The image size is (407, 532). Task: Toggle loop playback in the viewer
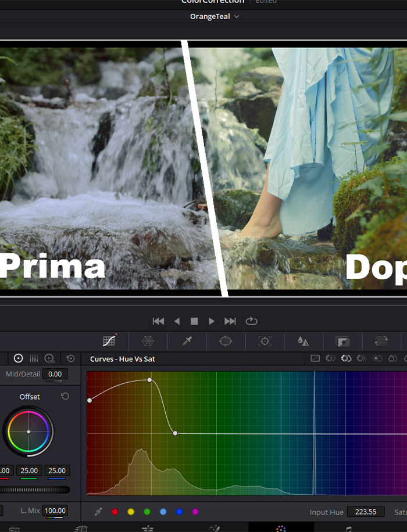coord(251,321)
